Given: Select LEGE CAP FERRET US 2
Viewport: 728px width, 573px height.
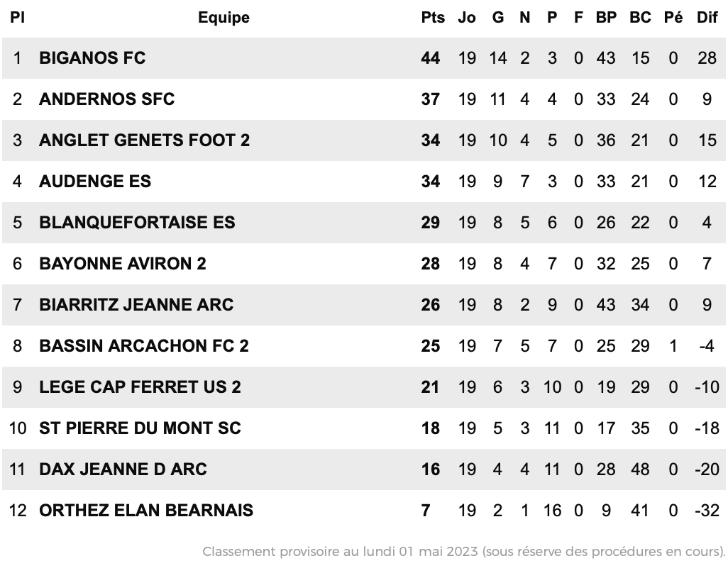Looking at the screenshot, I should (x=140, y=387).
